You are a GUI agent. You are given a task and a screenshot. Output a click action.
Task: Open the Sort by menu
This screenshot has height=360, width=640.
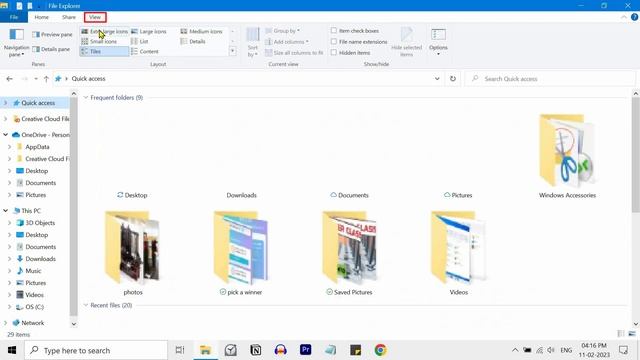[253, 42]
